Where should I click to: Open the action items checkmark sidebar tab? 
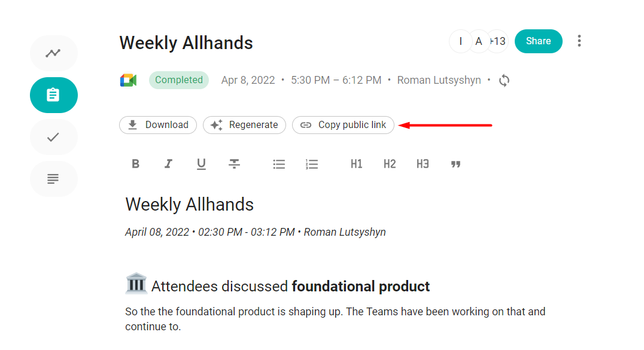53,137
